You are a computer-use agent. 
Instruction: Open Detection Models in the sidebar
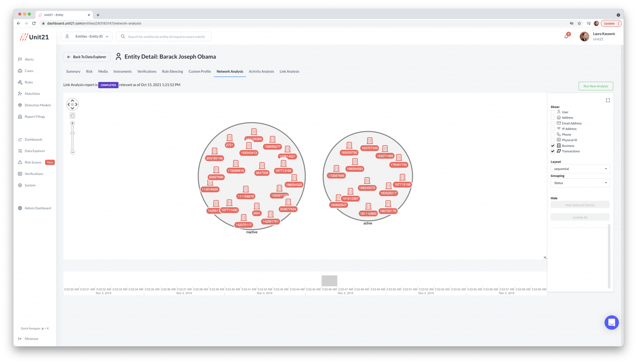coord(38,105)
